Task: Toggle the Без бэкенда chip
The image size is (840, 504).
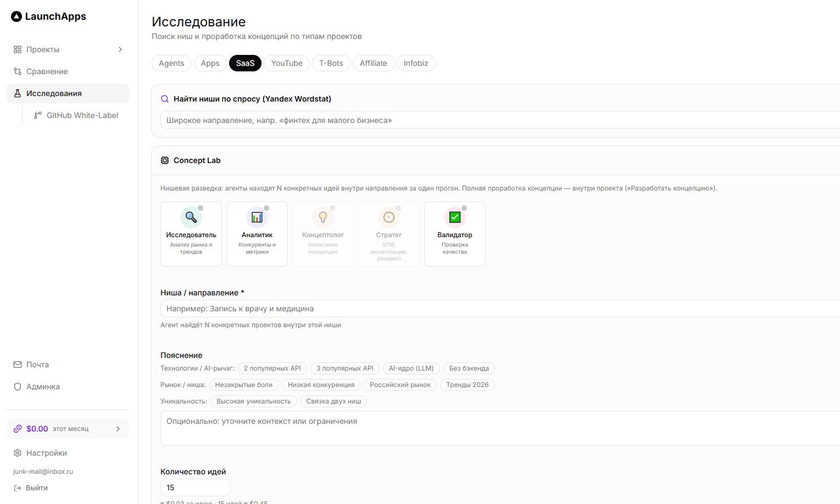Action: pos(469,368)
